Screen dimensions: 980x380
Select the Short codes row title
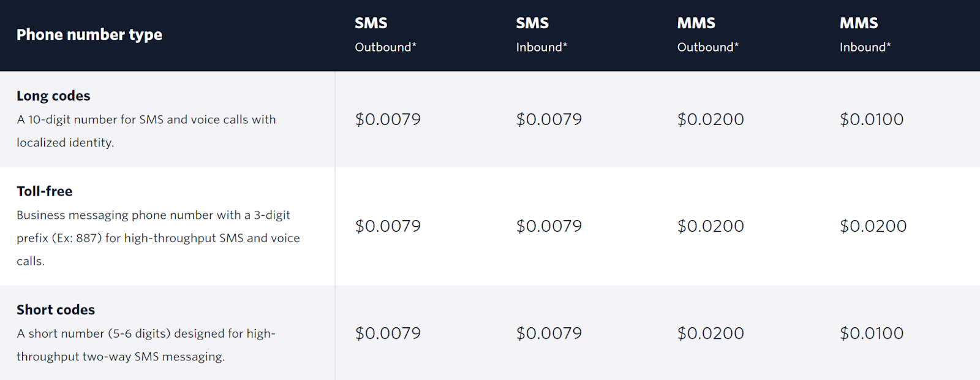56,310
